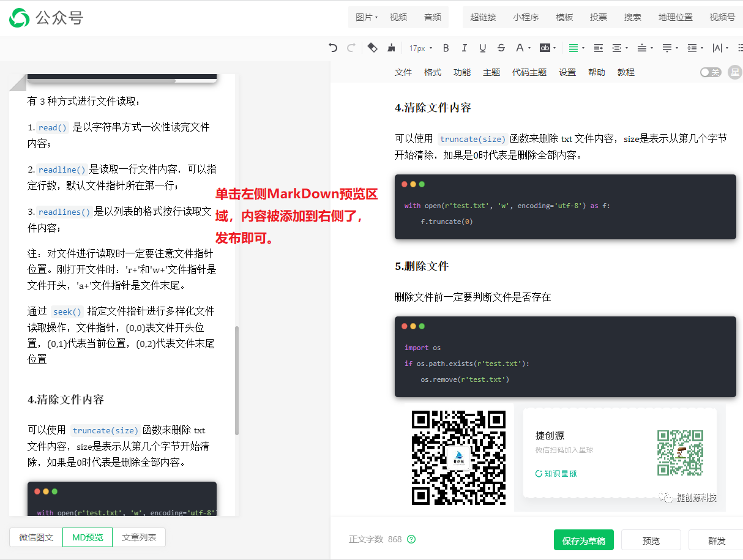This screenshot has height=560, width=743.
Task: Expand the spacing-before dropdown arrow
Action: 652,48
